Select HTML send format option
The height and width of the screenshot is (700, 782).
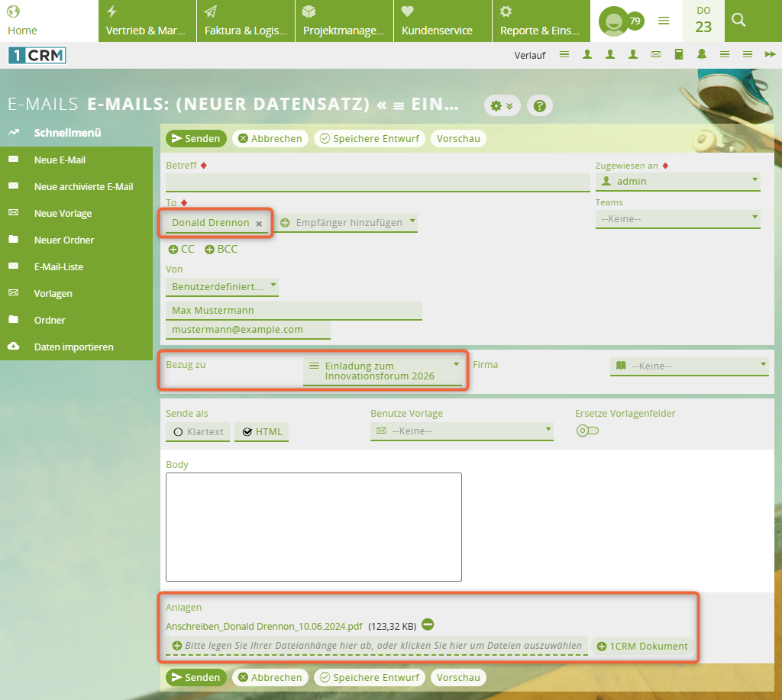pyautogui.click(x=262, y=432)
